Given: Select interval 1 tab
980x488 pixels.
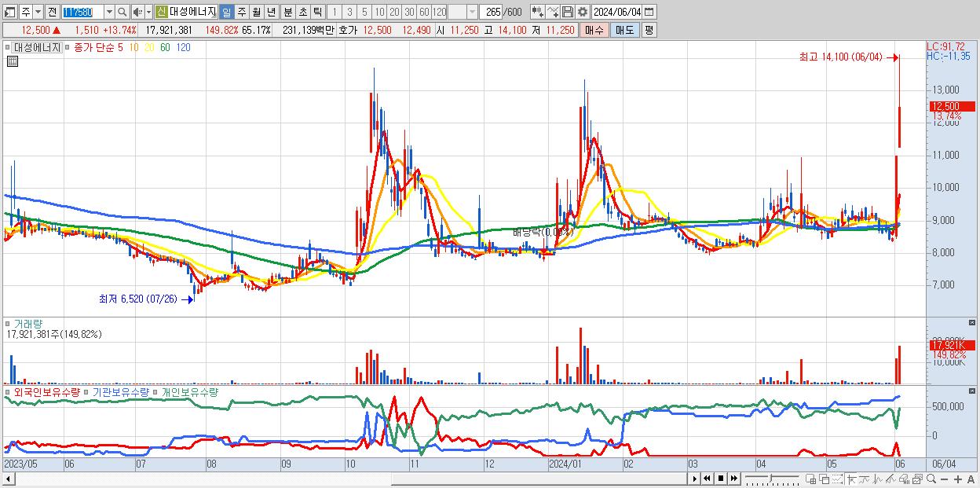Looking at the screenshot, I should [x=335, y=12].
